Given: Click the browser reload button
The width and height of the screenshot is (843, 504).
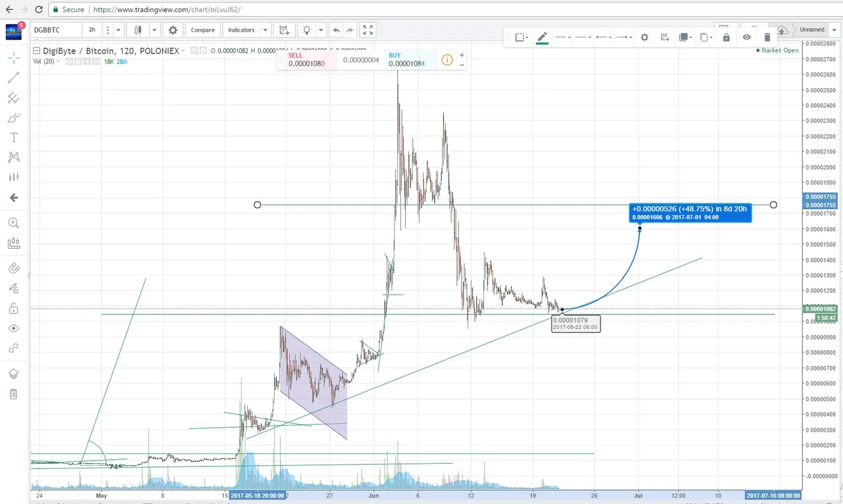Looking at the screenshot, I should pyautogui.click(x=39, y=10).
